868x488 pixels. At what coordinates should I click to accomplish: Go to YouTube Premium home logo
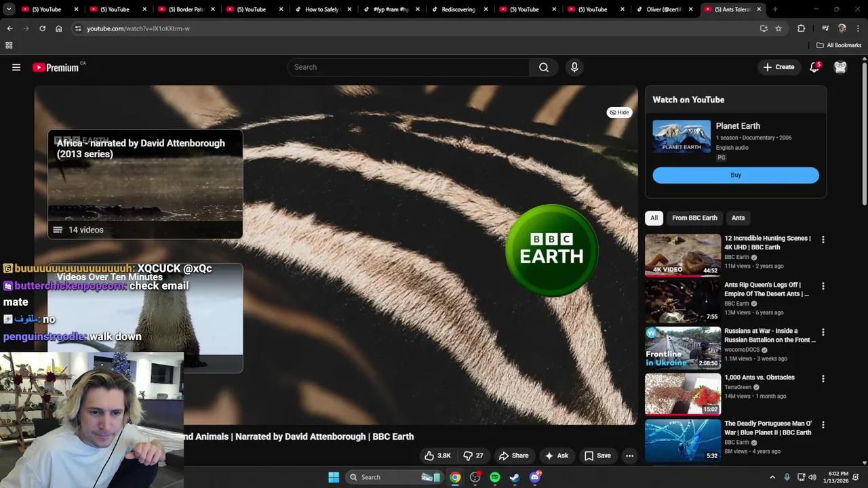point(56,67)
